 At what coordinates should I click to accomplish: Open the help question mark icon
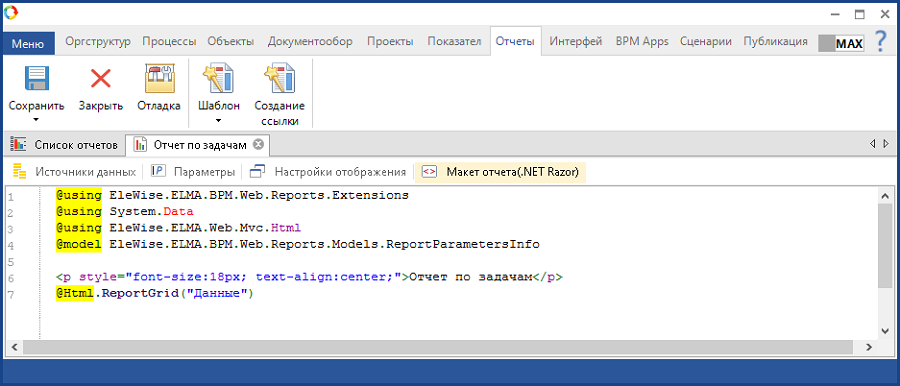[880, 42]
